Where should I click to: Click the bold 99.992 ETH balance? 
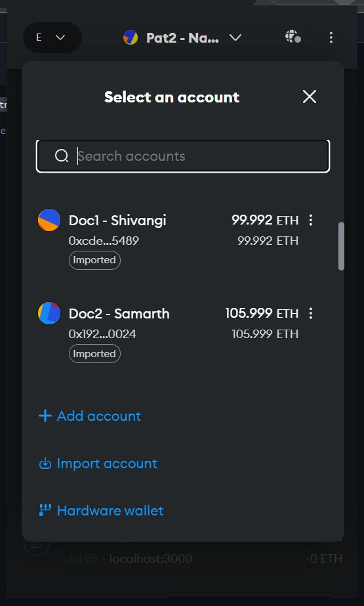tap(265, 221)
